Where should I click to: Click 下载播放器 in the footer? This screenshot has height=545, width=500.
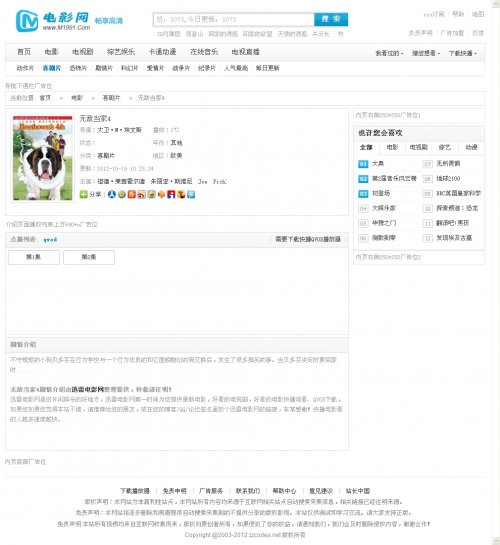tap(135, 491)
